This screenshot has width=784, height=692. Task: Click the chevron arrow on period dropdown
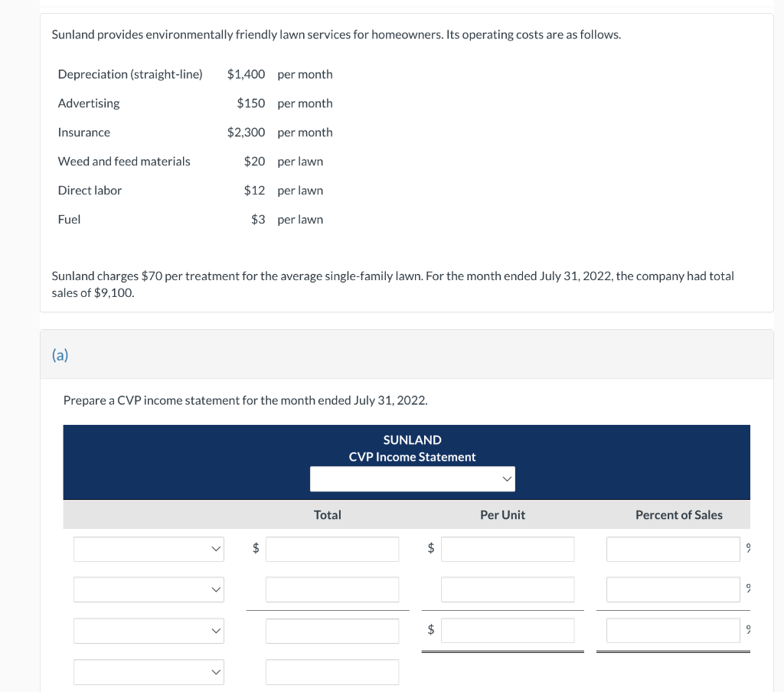click(x=507, y=479)
